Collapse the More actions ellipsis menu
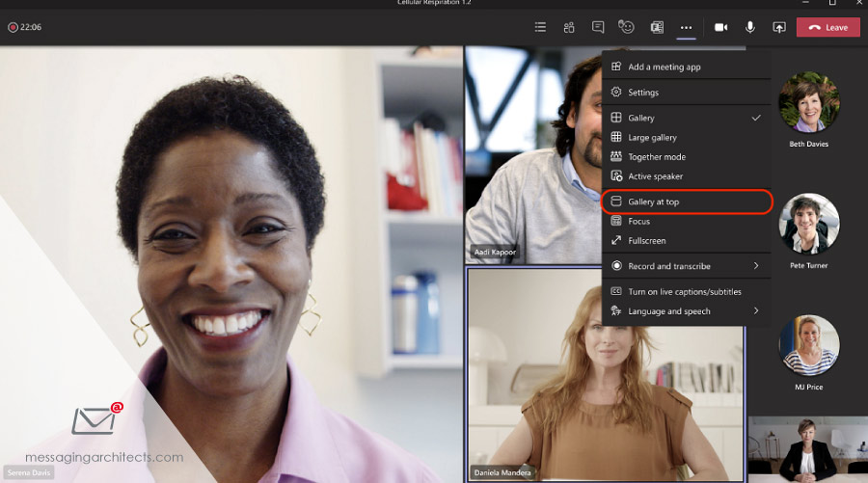Viewport: 868px width, 483px height. [x=686, y=27]
